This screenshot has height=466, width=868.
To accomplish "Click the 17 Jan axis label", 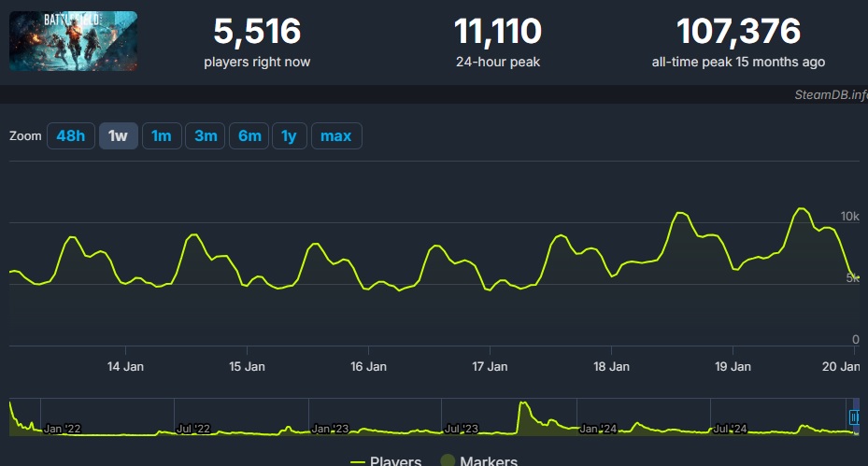I will (490, 366).
